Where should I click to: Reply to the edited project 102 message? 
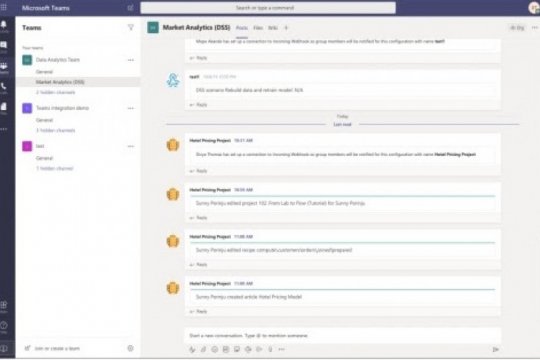point(198,218)
